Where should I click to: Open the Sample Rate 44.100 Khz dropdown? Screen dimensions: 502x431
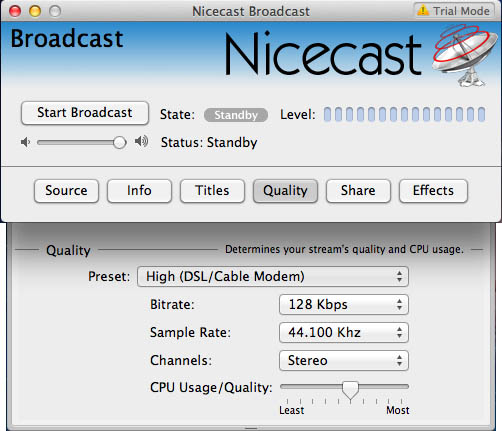344,333
